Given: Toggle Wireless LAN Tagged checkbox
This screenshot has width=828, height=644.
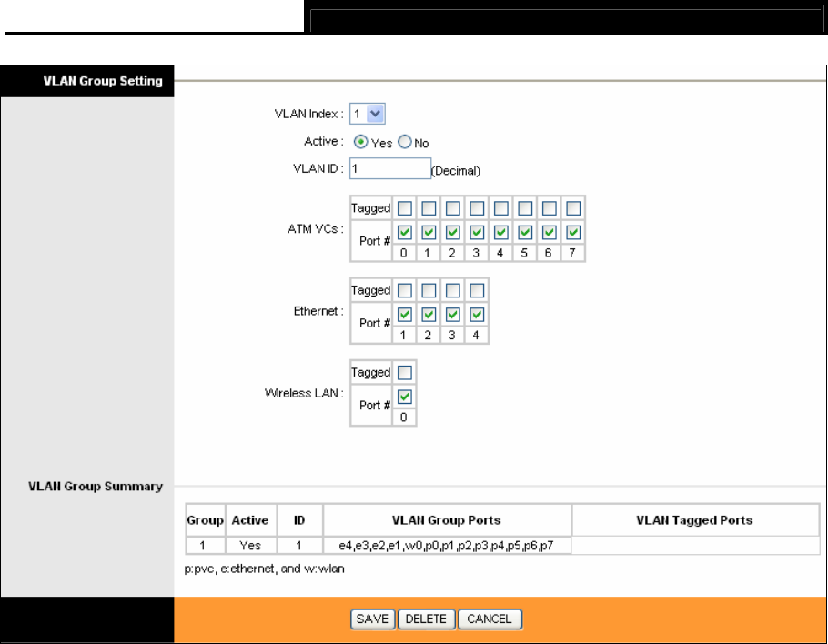Looking at the screenshot, I should click(405, 373).
